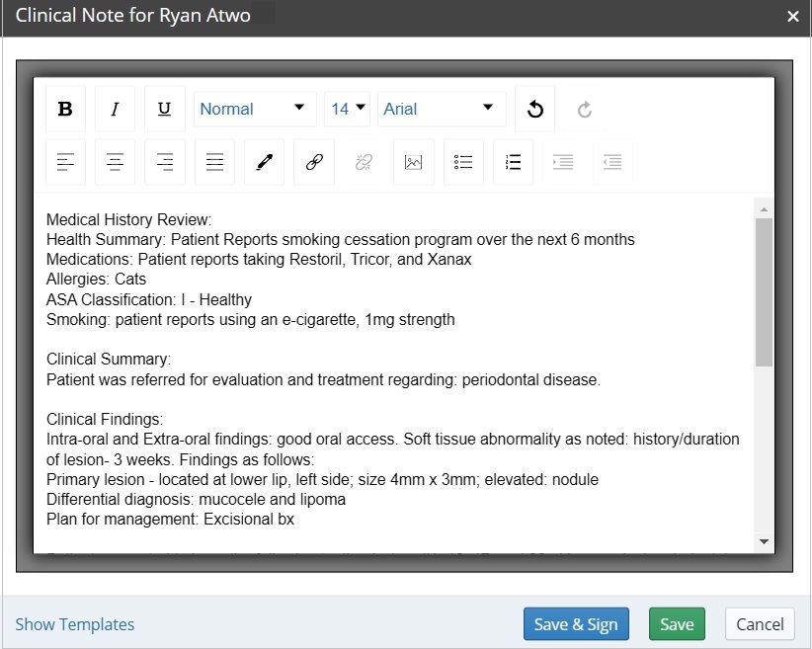
Task: Click the Insert Image icon
Action: tap(412, 161)
